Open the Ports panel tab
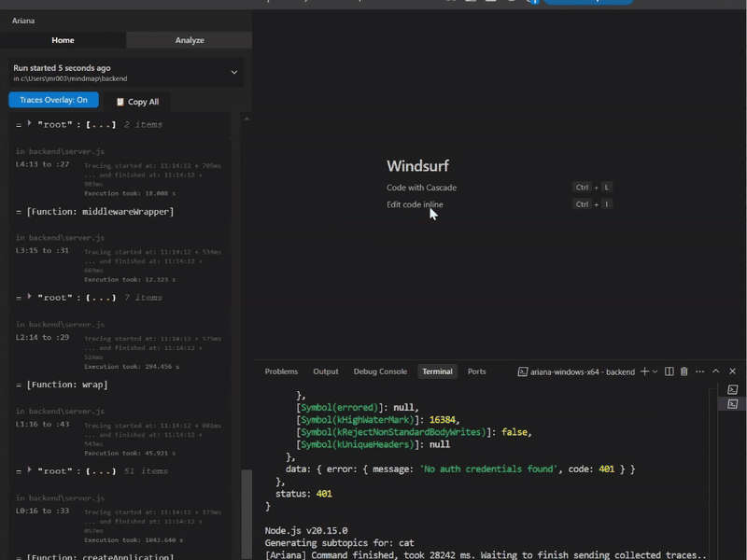The height and width of the screenshot is (560, 747). 477,371
